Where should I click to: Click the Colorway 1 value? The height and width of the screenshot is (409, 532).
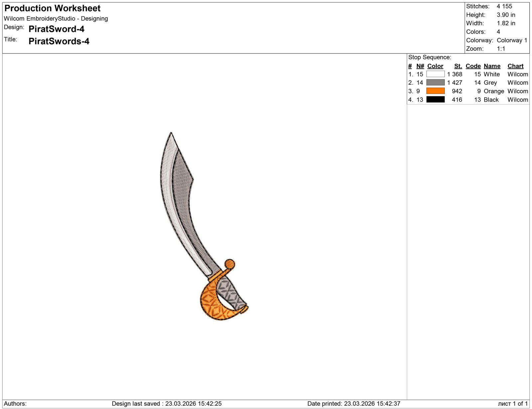pos(512,40)
